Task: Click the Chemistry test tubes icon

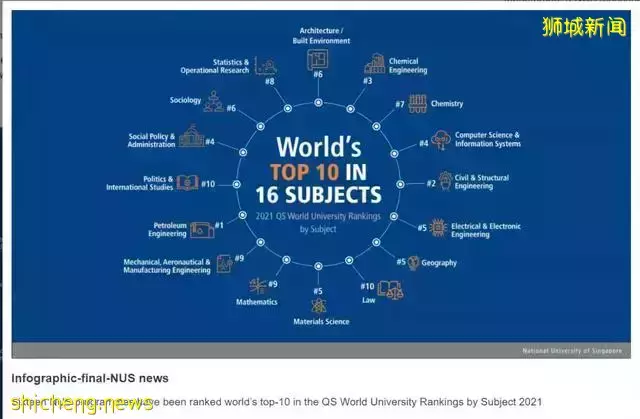Action: (418, 103)
